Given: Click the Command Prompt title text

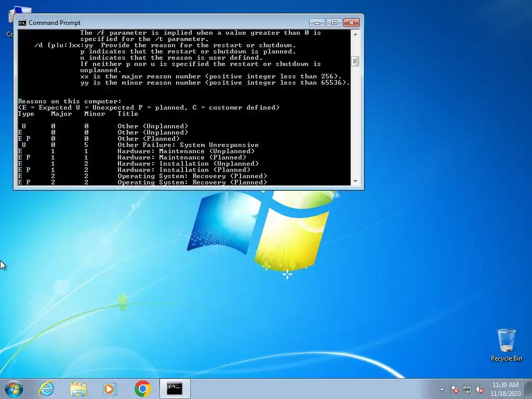Looking at the screenshot, I should (55, 23).
